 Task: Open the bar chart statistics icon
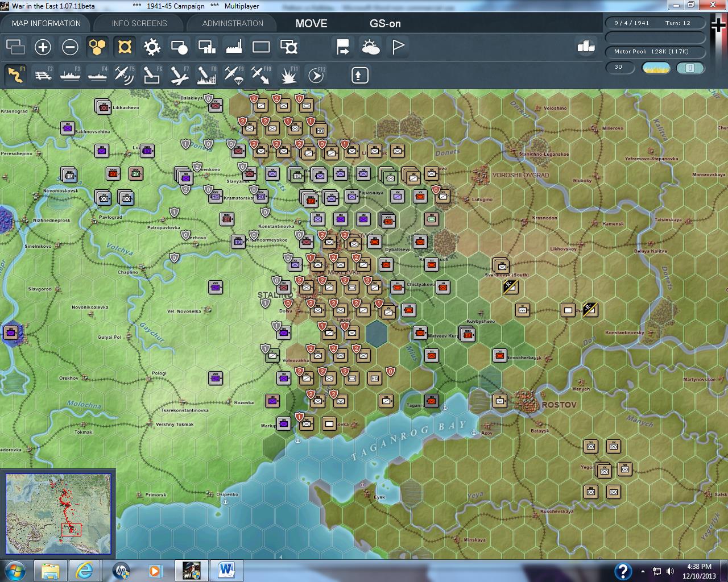tap(585, 47)
